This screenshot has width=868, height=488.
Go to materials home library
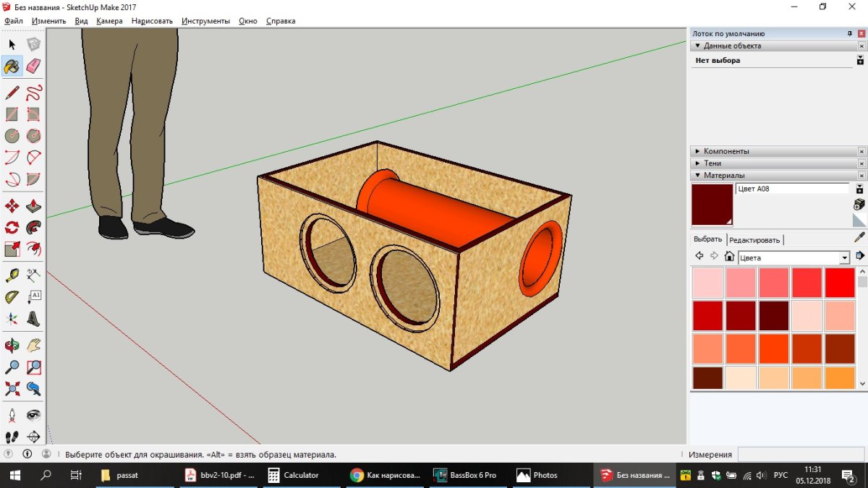[729, 257]
